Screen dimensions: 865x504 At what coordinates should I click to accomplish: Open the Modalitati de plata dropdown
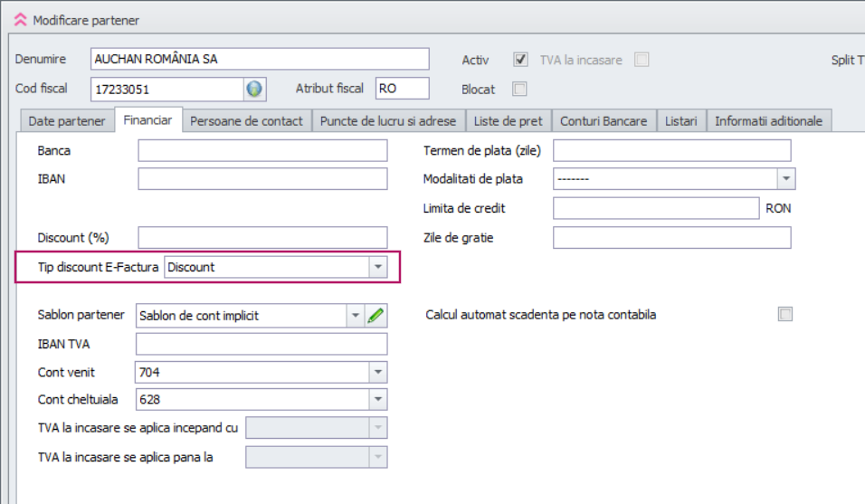785,179
